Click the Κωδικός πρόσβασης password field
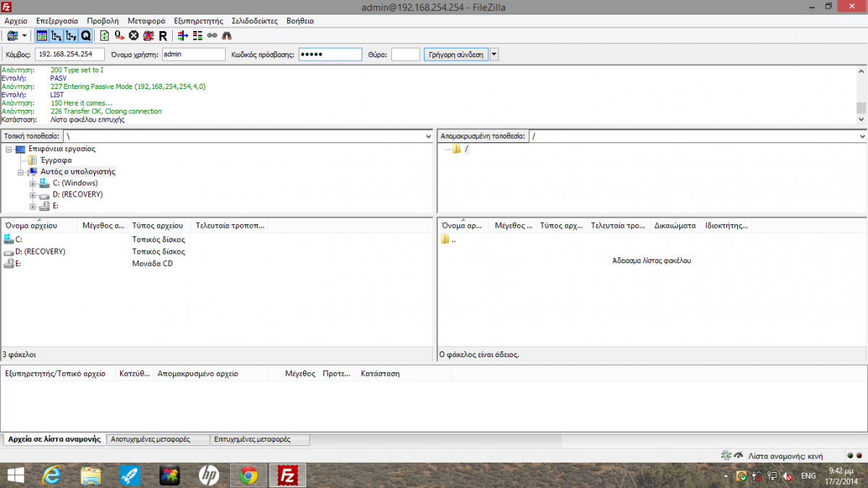The height and width of the screenshot is (488, 868). [330, 54]
